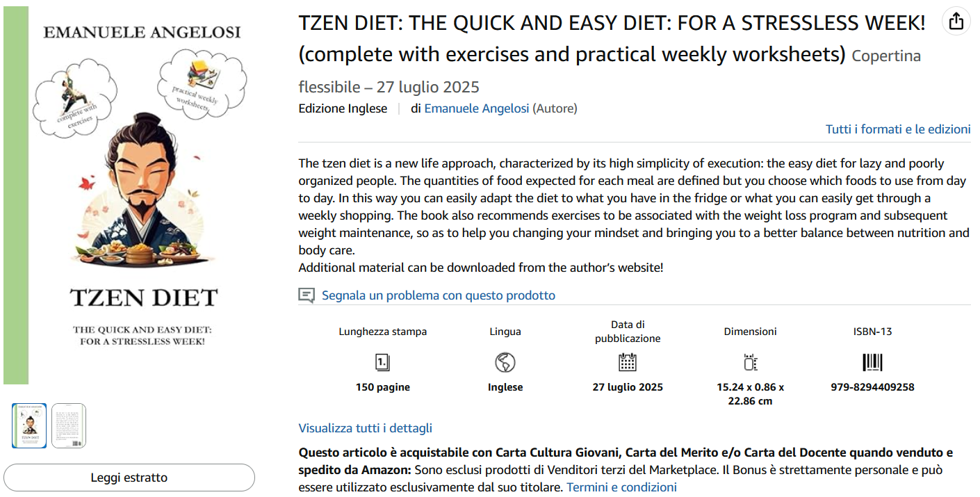Viewport: 980px width, 497px height.
Task: Click the dimensions ruler icon
Action: tap(750, 362)
